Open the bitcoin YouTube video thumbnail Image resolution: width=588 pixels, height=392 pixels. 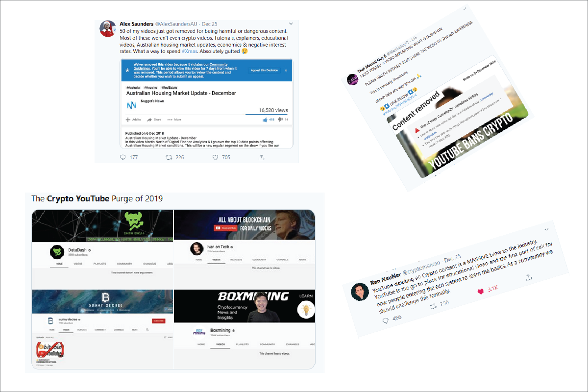[50, 350]
